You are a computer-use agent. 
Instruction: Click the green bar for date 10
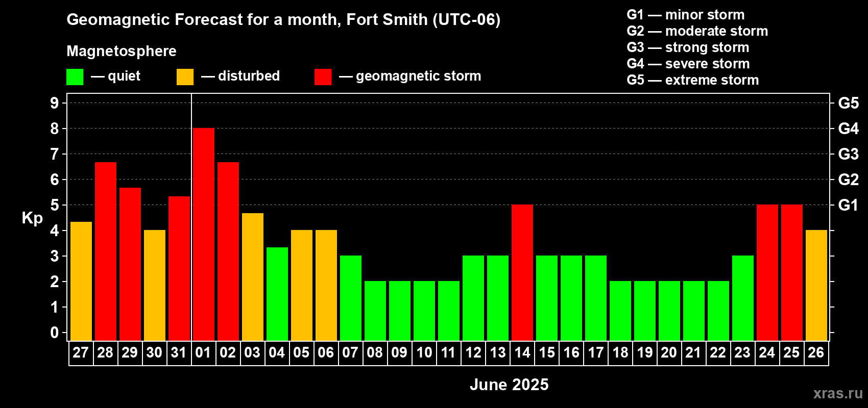[424, 311]
